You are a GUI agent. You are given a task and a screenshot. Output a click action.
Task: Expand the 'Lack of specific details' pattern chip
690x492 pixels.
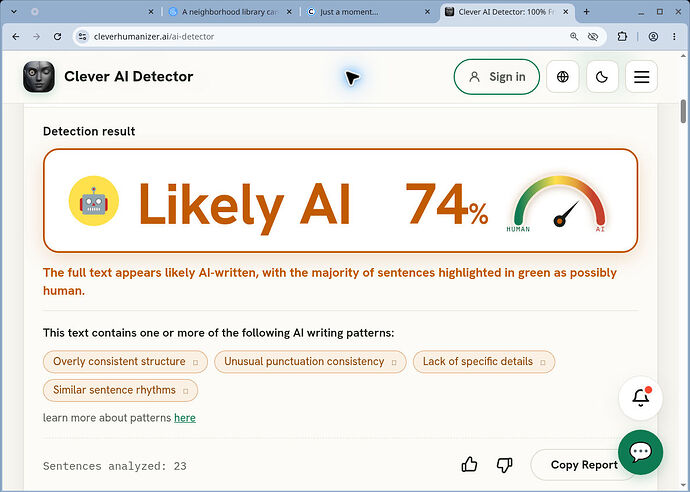(484, 362)
